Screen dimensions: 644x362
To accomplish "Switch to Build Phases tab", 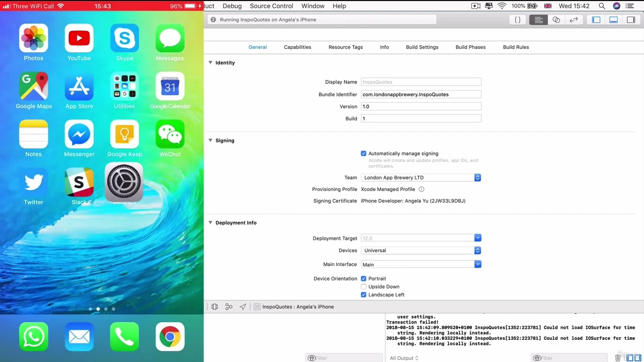I will pyautogui.click(x=470, y=47).
